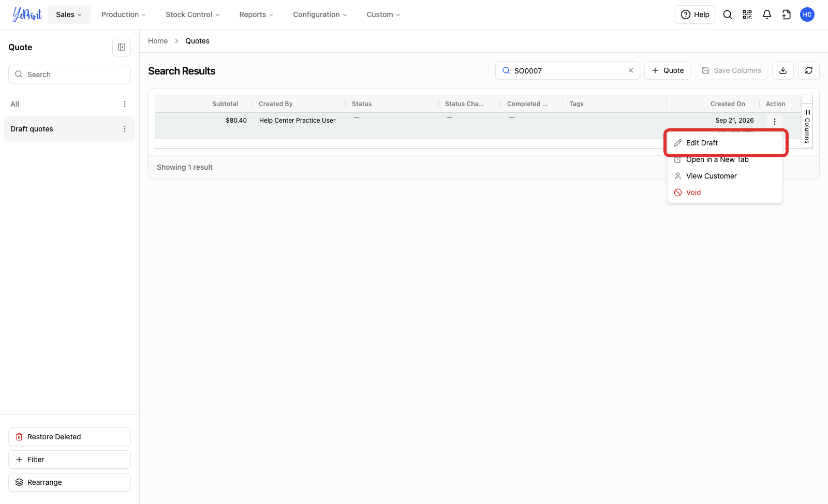Viewport: 828px width, 504px height.
Task: Click the sidebar Search field
Action: [x=69, y=74]
